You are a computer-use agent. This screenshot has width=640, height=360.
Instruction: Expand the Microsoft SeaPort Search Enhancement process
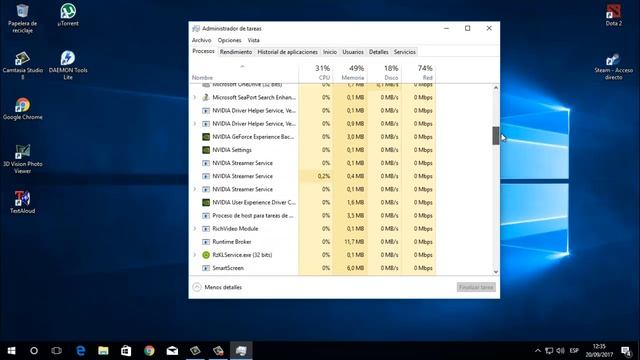195,98
